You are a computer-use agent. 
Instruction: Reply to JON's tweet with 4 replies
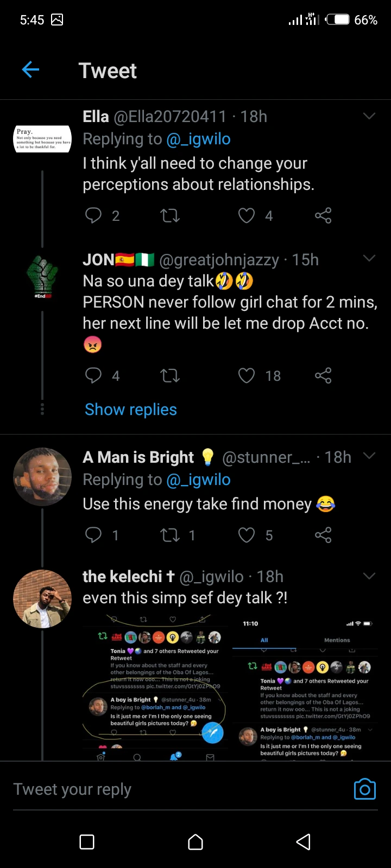click(x=93, y=375)
